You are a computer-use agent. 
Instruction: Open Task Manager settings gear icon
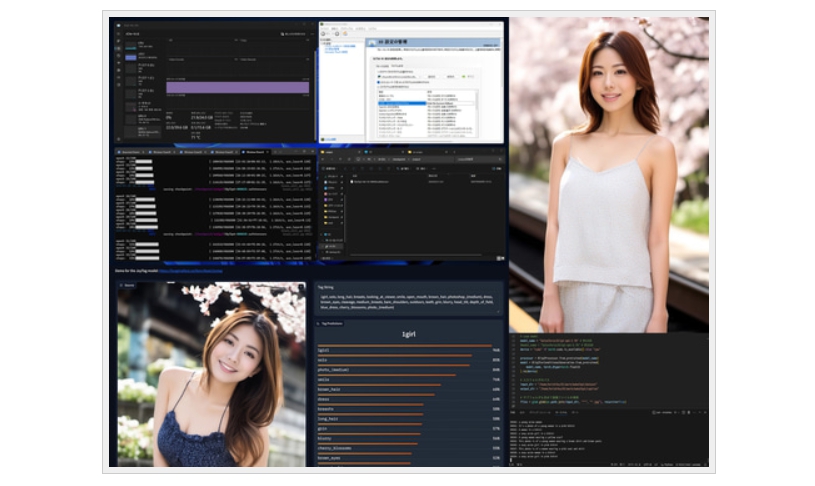(x=116, y=138)
